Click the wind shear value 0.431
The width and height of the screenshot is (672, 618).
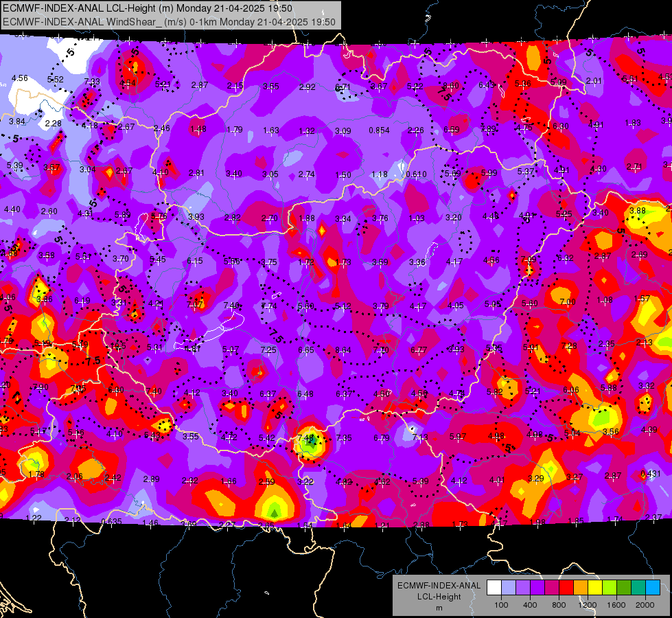pos(650,474)
